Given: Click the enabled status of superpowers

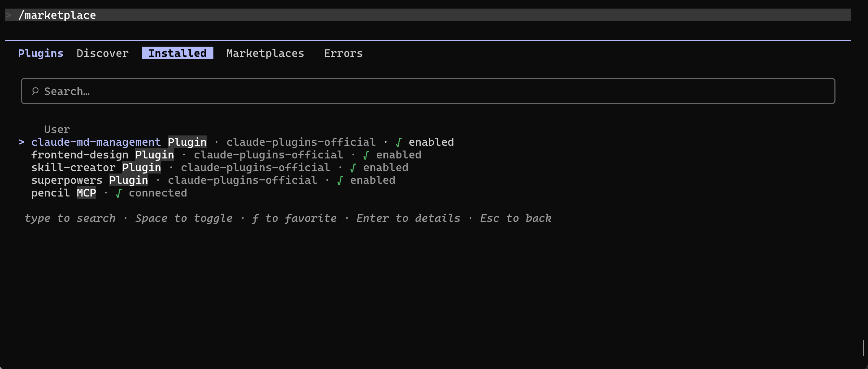Looking at the screenshot, I should point(373,180).
